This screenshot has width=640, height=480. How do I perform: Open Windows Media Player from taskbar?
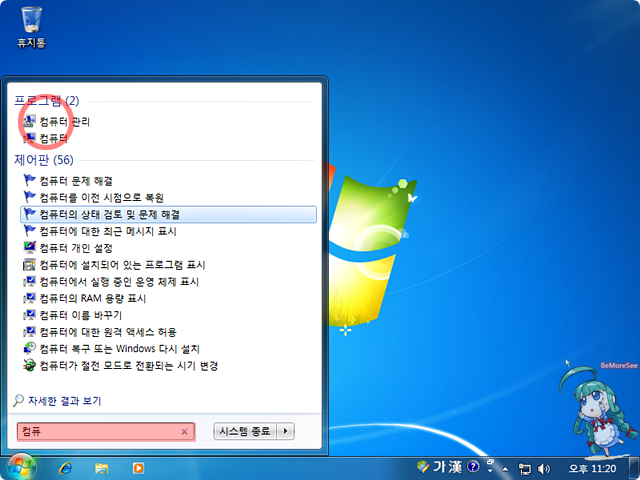tap(137, 467)
